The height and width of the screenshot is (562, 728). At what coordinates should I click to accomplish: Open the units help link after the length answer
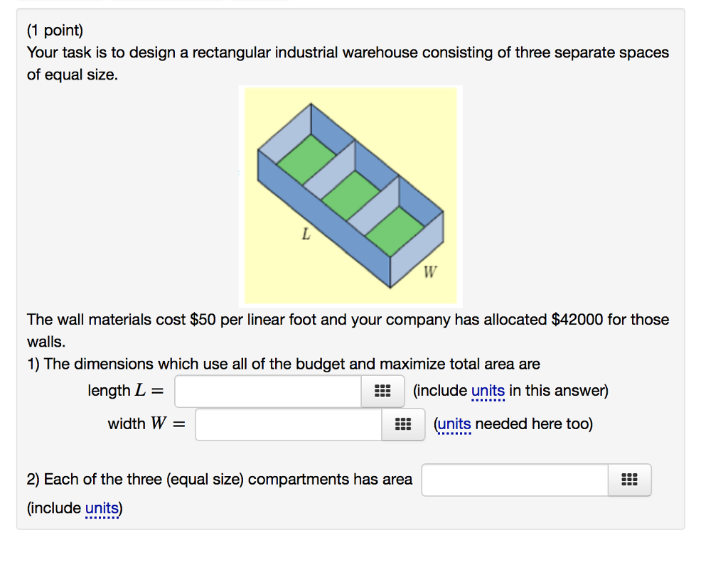pyautogui.click(x=488, y=391)
